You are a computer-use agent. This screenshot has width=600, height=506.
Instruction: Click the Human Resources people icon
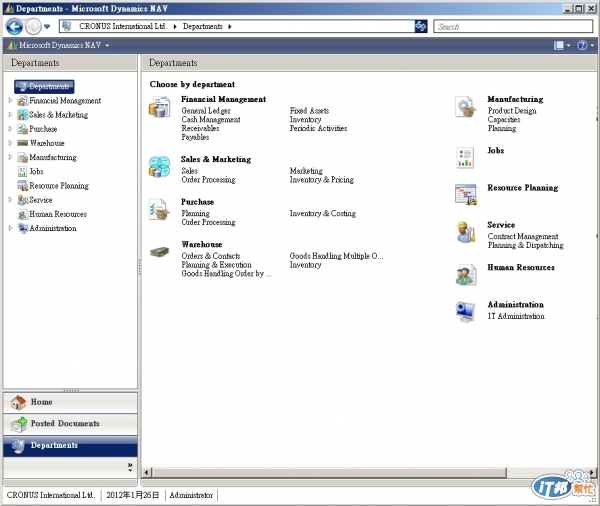click(x=466, y=275)
